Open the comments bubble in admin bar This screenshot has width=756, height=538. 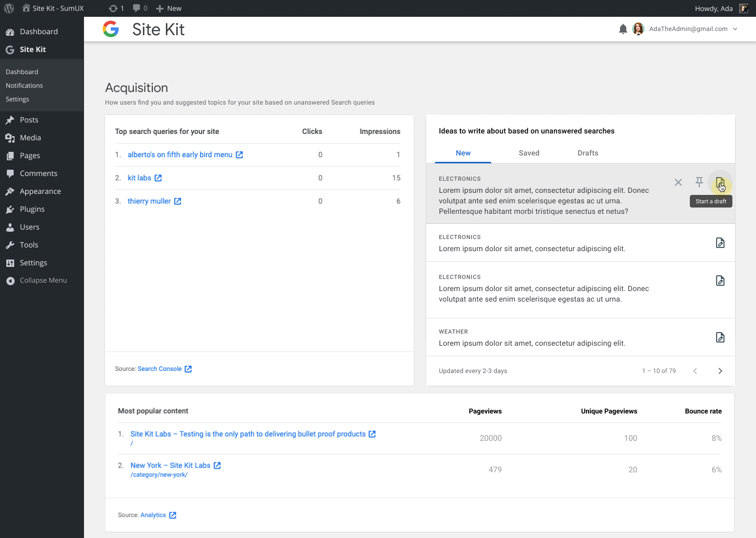coord(140,8)
